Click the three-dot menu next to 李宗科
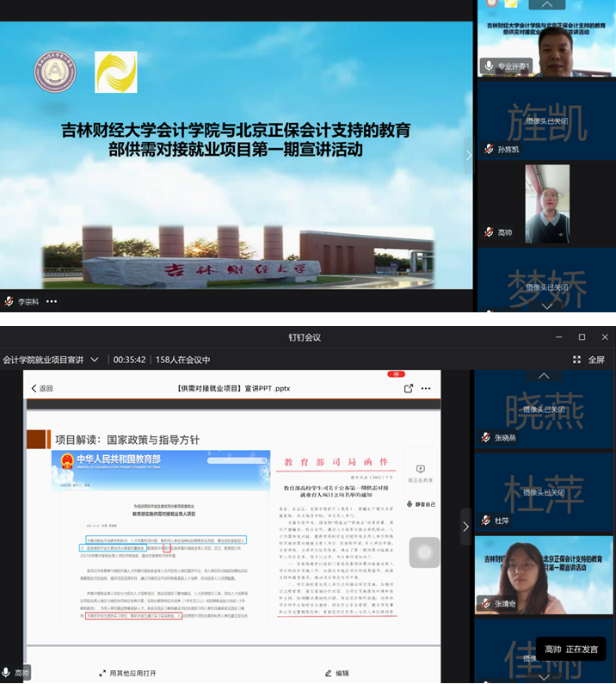 tap(52, 302)
